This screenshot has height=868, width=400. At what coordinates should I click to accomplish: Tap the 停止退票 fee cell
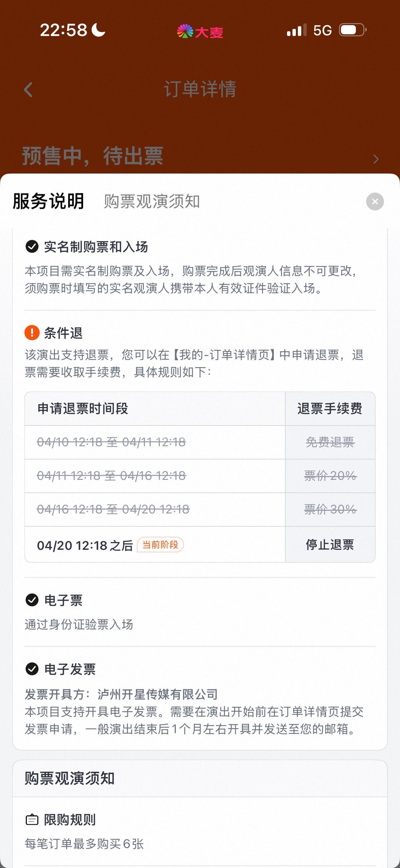330,545
